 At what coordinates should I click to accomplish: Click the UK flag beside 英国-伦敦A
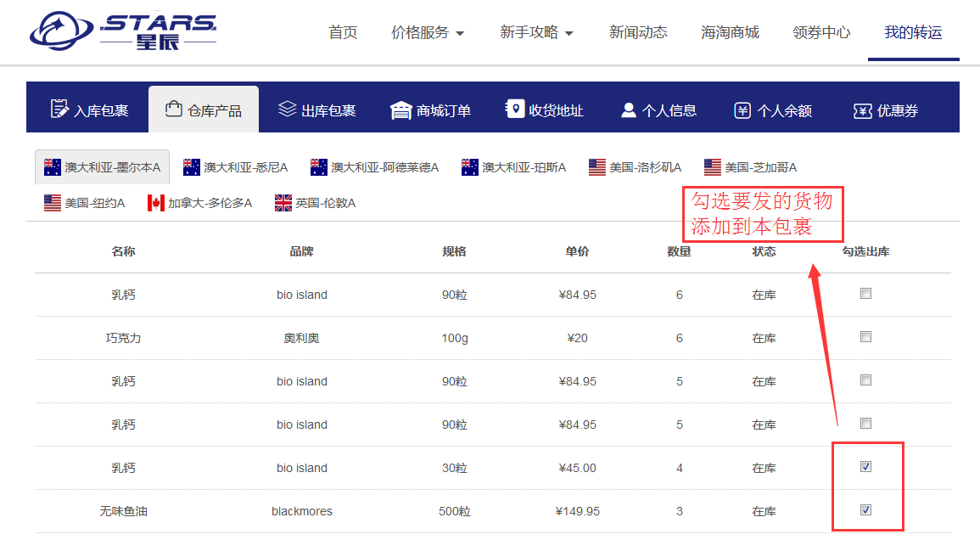point(283,203)
